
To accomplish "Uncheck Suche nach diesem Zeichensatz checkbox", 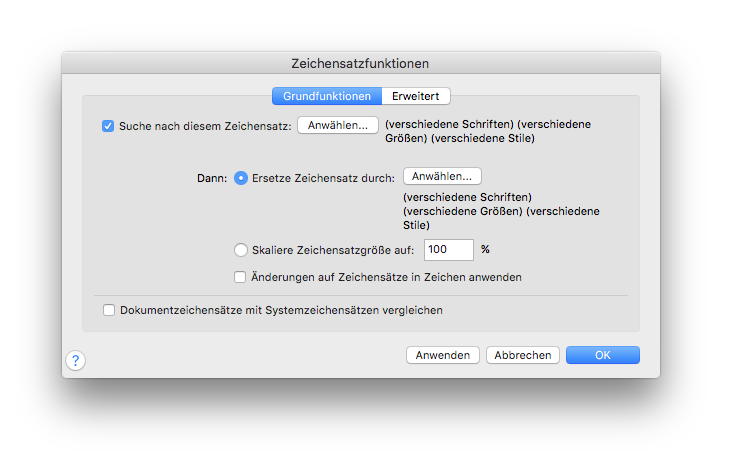I will click(108, 126).
